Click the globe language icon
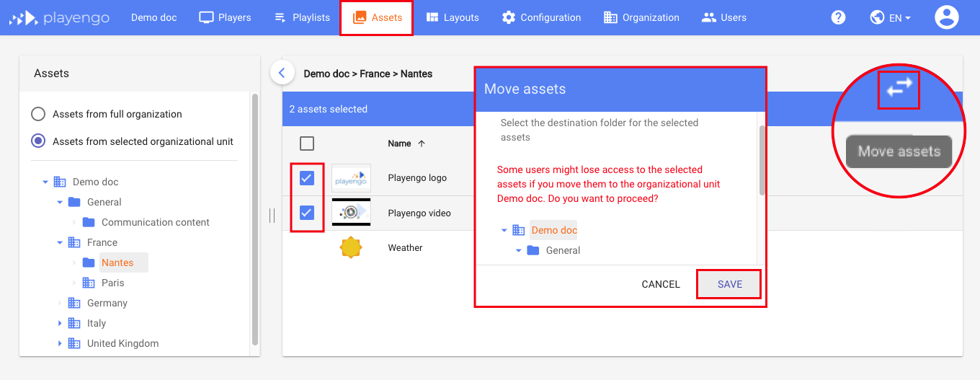This screenshot has width=980, height=380. (x=877, y=17)
